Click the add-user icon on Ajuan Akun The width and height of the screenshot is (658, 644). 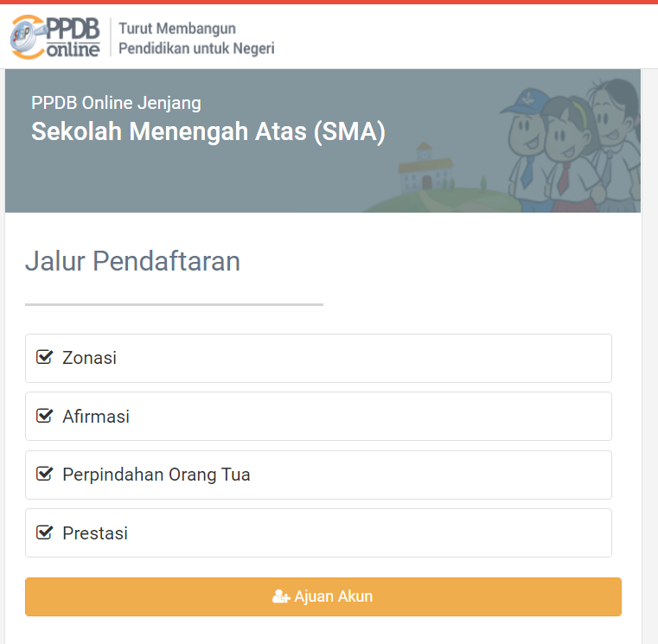(x=280, y=596)
